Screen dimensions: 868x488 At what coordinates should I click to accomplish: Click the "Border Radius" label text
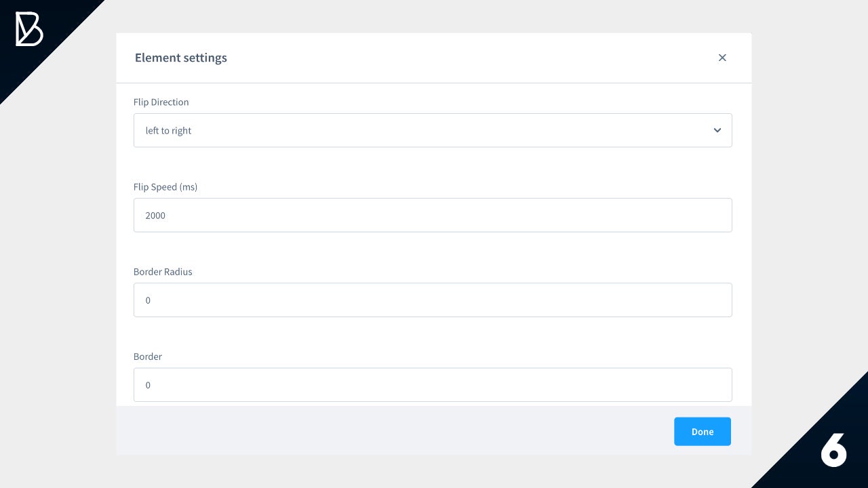[163, 272]
